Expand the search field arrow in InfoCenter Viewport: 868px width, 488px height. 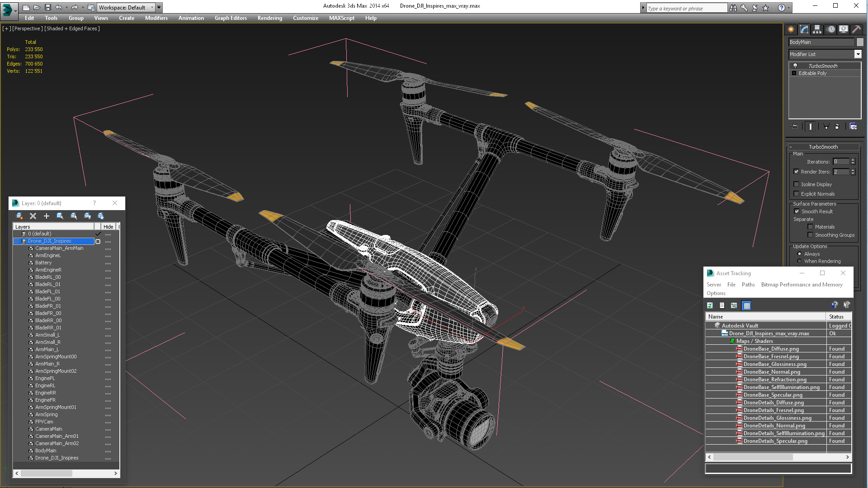click(643, 8)
